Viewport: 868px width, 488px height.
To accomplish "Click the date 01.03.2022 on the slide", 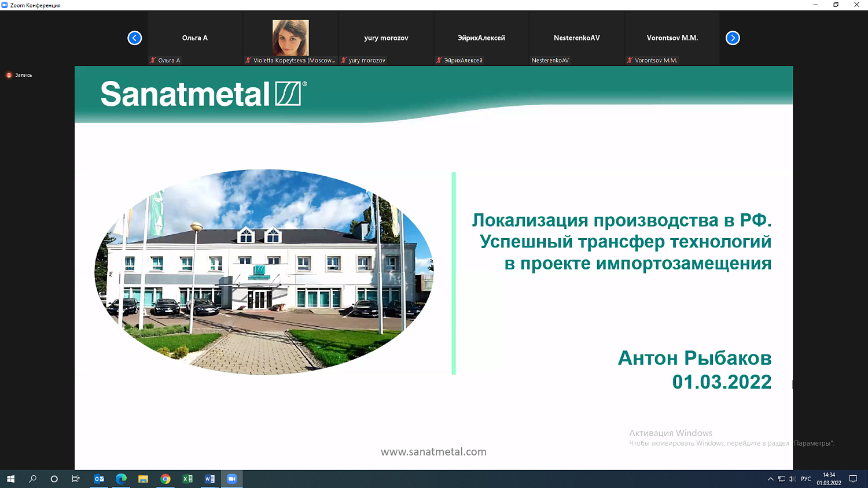I will point(722,382).
